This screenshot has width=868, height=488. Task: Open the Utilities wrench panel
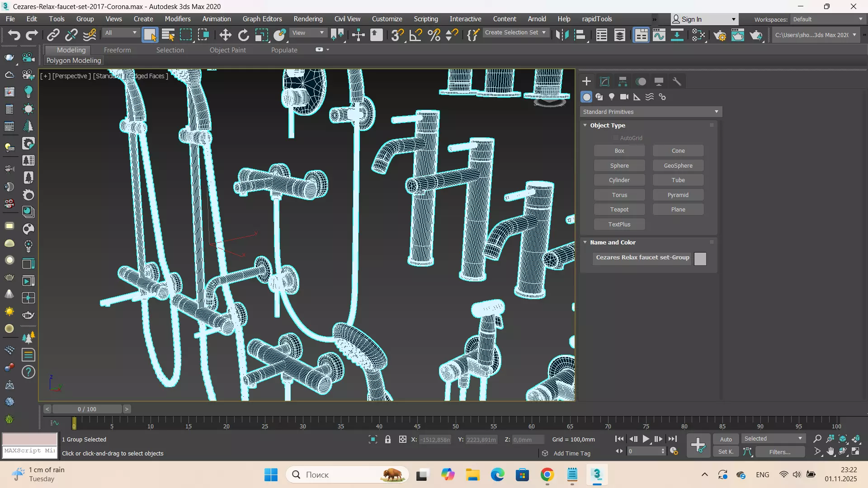tap(677, 81)
